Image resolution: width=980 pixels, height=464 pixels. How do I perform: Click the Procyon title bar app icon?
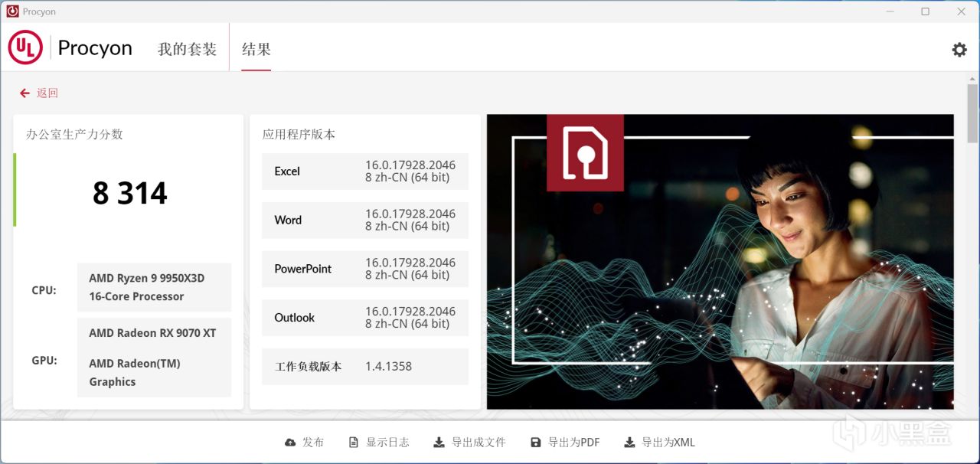(x=12, y=11)
